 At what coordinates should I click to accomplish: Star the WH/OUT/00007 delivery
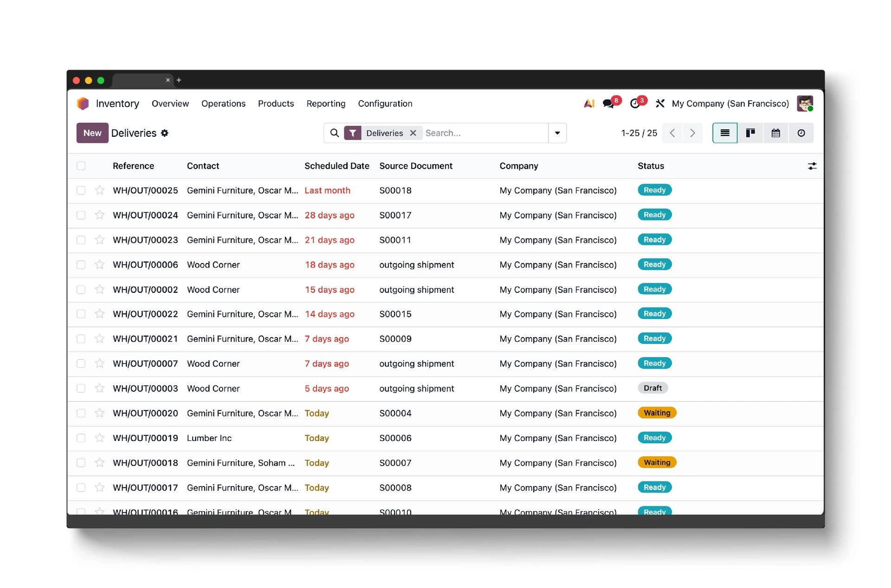99,364
